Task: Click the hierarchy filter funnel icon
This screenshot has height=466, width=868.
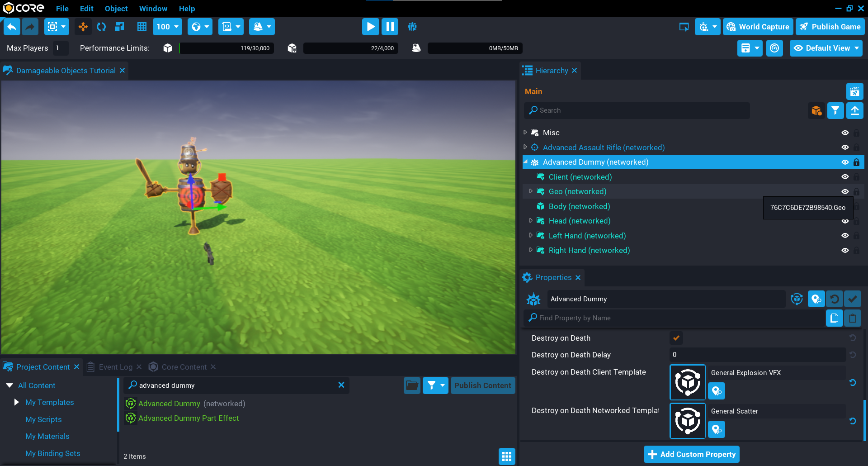Action: [835, 110]
